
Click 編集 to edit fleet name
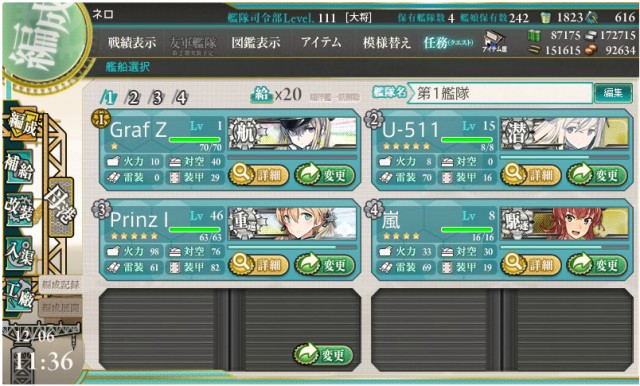tap(613, 93)
